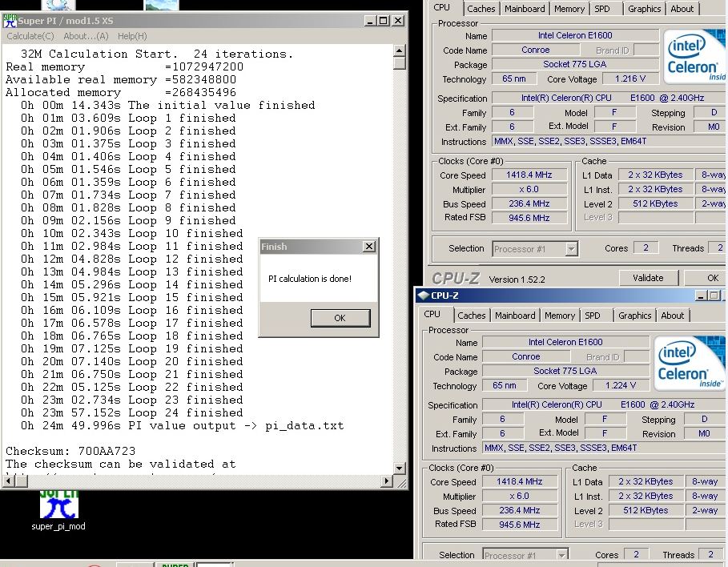Open the About...(A) menu in Super PI

pyautogui.click(x=86, y=36)
